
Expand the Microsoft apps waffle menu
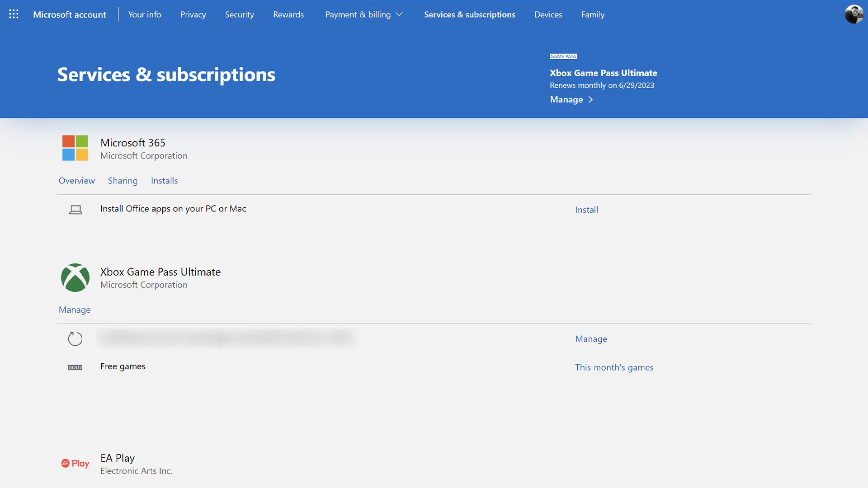14,14
